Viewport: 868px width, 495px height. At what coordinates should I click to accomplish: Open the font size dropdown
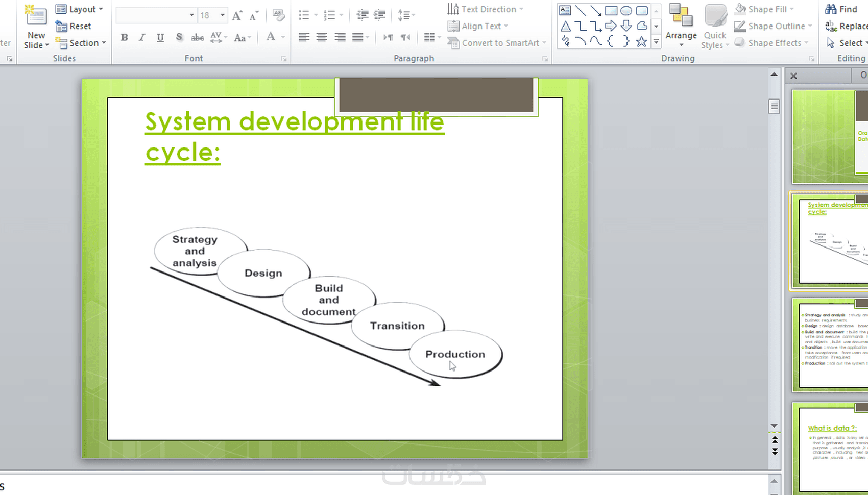click(223, 15)
